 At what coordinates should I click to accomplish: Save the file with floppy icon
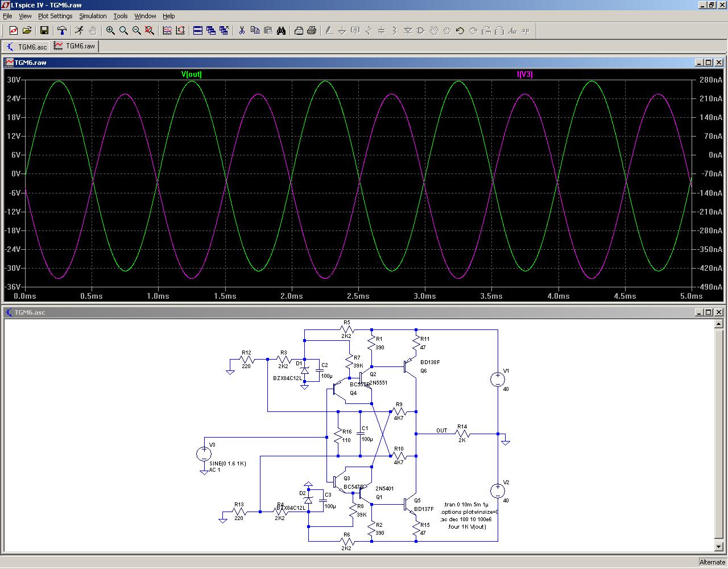pyautogui.click(x=44, y=31)
